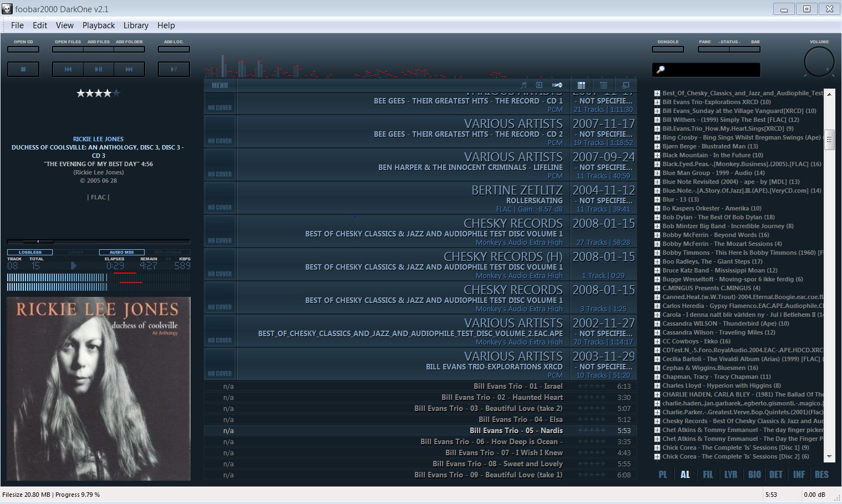The height and width of the screenshot is (504, 842).
Task: Skip to the previous track
Action: 68,69
